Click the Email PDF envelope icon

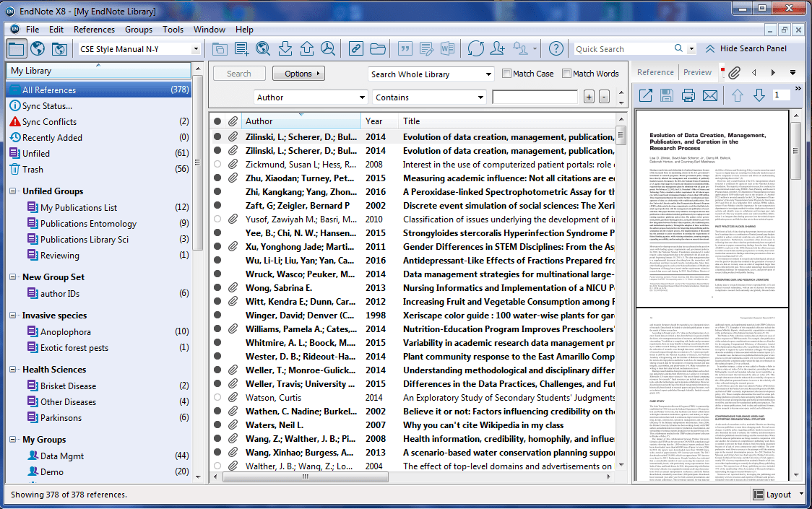point(710,95)
